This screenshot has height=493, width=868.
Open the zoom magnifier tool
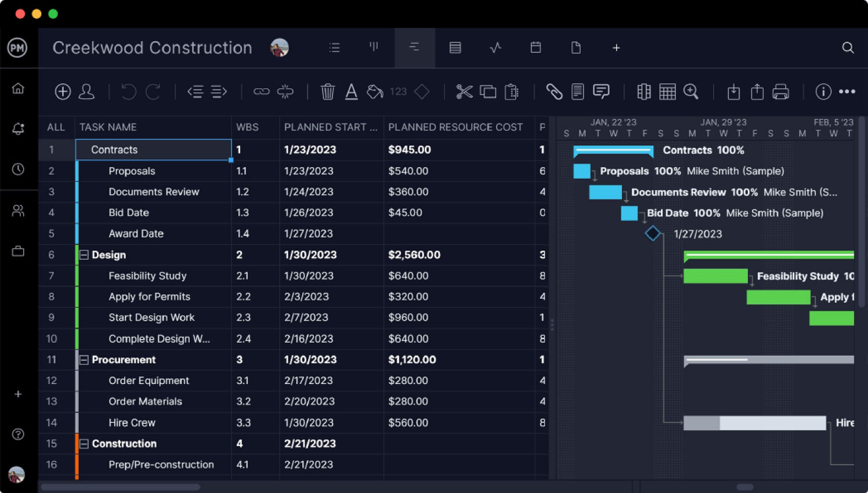pos(691,92)
